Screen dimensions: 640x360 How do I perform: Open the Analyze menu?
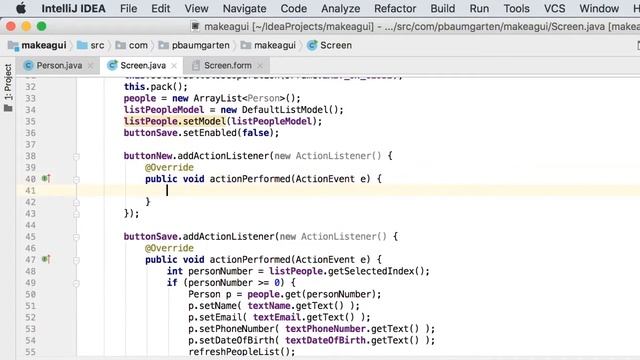coord(340,8)
